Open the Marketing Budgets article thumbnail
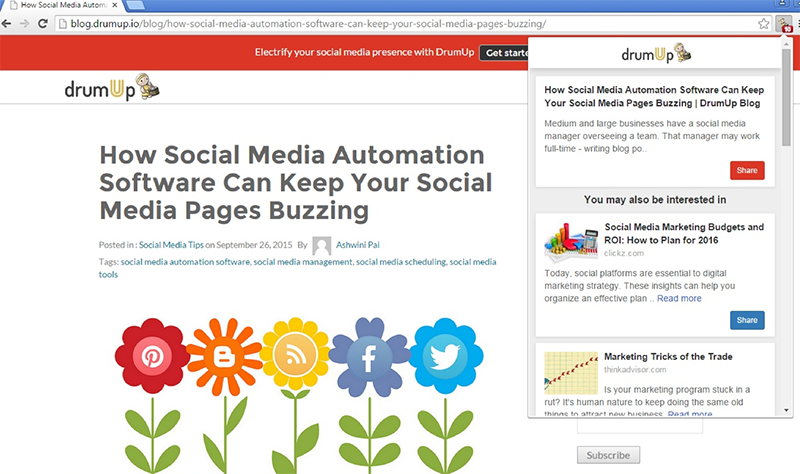 571,242
